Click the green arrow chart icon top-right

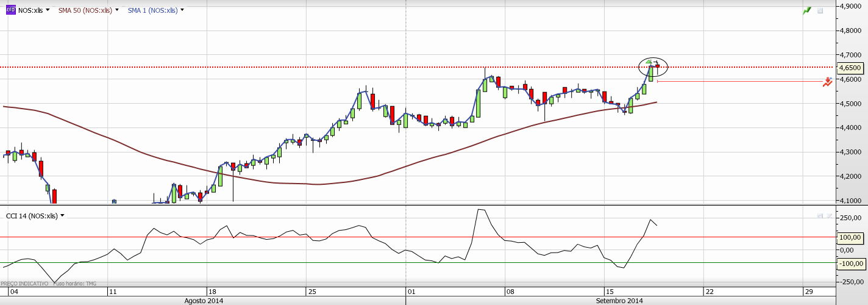click(808, 10)
